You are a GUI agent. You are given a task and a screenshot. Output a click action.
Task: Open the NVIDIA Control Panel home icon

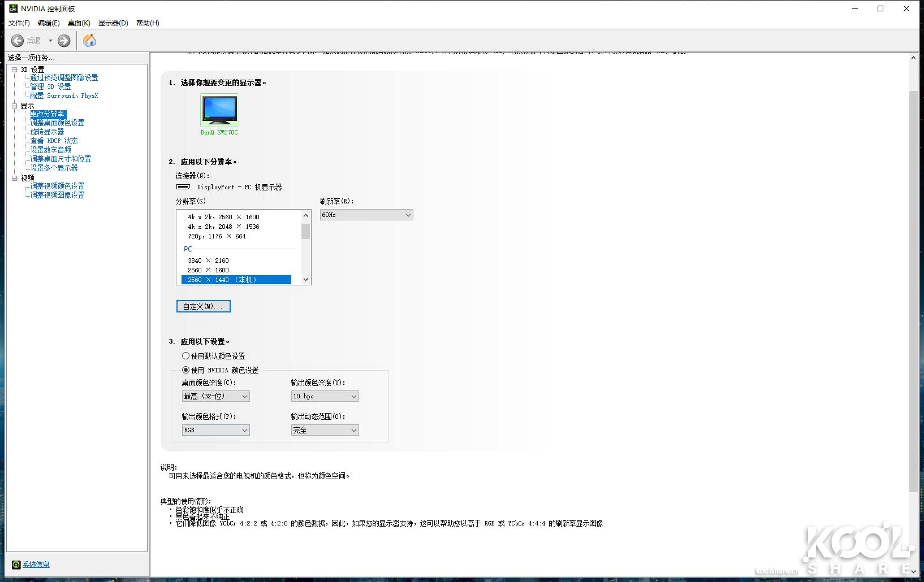coord(89,40)
